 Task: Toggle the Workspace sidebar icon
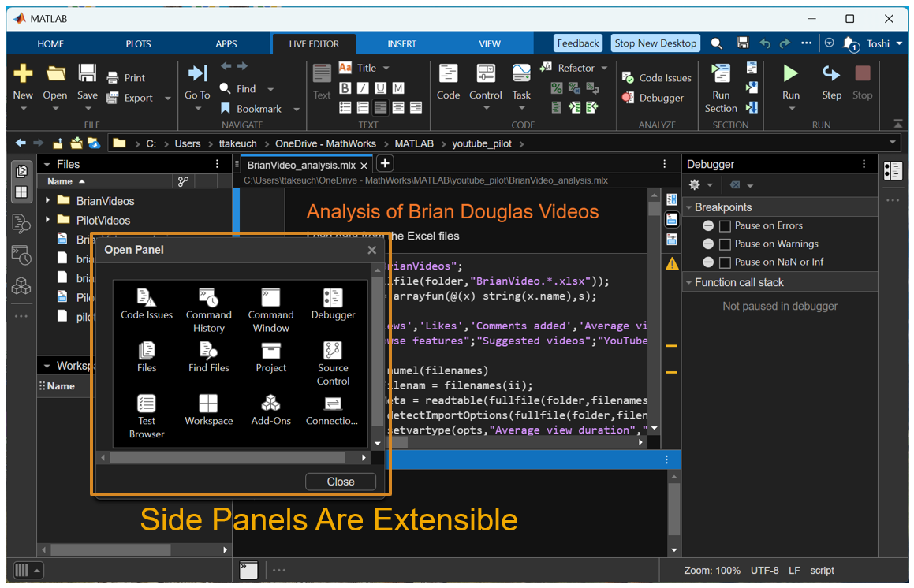pos(21,192)
